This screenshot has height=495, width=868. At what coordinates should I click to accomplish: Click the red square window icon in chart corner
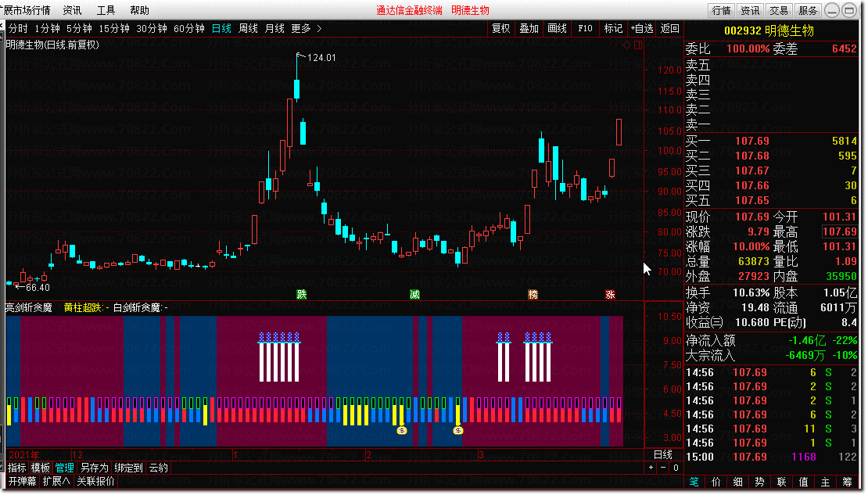click(638, 45)
